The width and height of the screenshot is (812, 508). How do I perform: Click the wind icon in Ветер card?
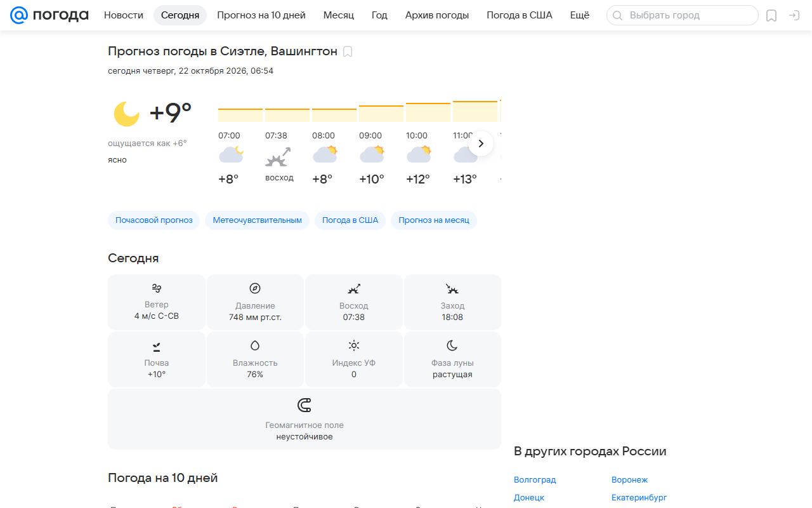coord(157,288)
